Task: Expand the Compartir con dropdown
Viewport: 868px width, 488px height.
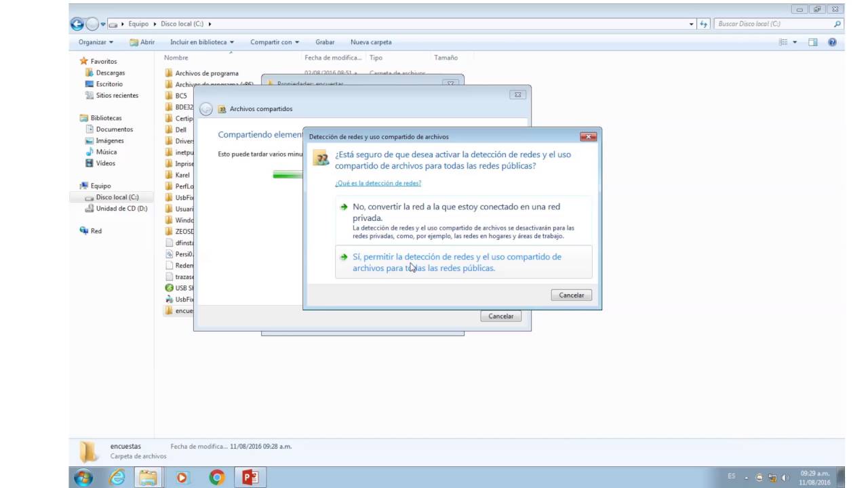Action: 275,42
